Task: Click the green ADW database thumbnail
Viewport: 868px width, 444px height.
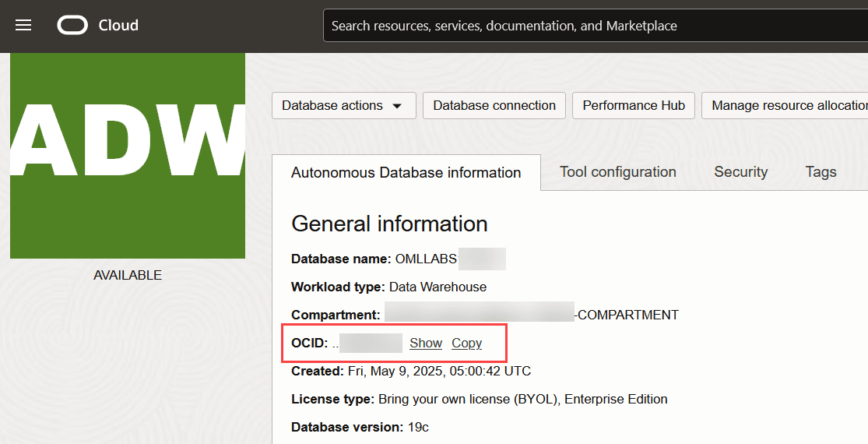Action: [x=128, y=156]
